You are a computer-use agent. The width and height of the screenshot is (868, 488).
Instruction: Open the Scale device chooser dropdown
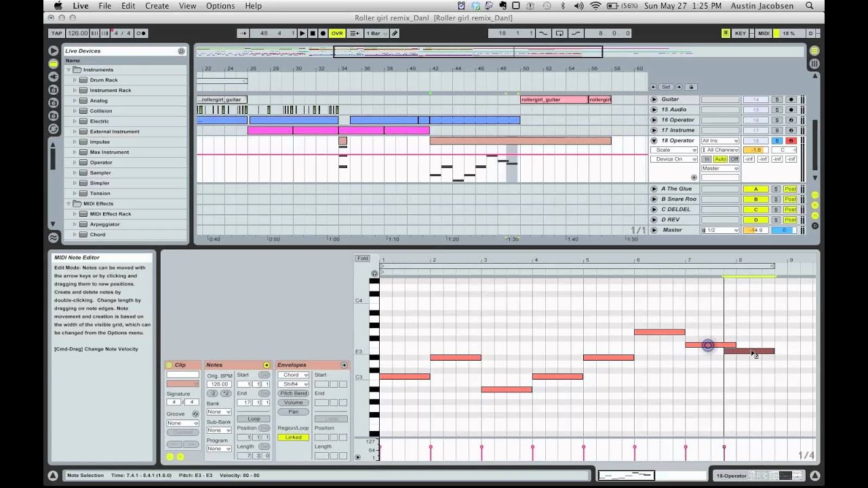[x=674, y=150]
